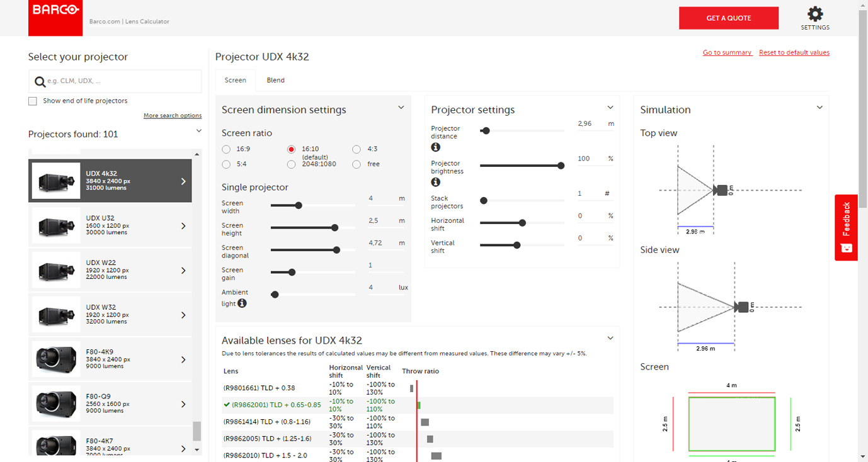Image resolution: width=868 pixels, height=462 pixels.
Task: Click the search magnifier icon
Action: [40, 82]
